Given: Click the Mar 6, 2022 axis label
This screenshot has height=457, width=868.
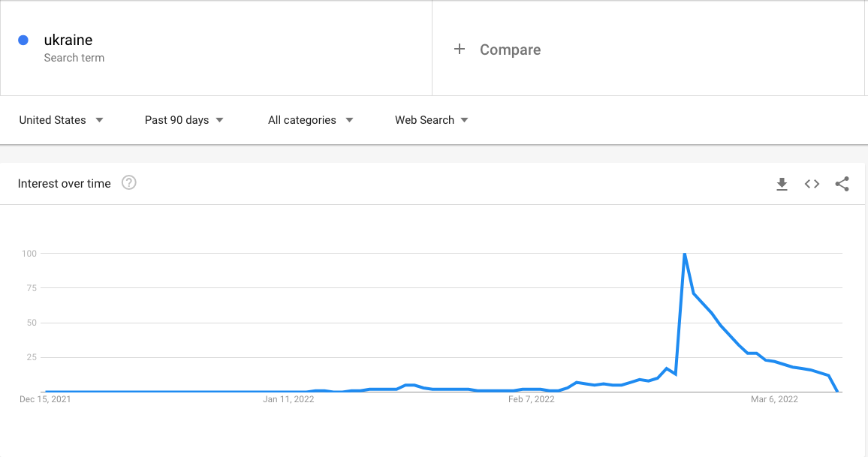Looking at the screenshot, I should tap(774, 399).
